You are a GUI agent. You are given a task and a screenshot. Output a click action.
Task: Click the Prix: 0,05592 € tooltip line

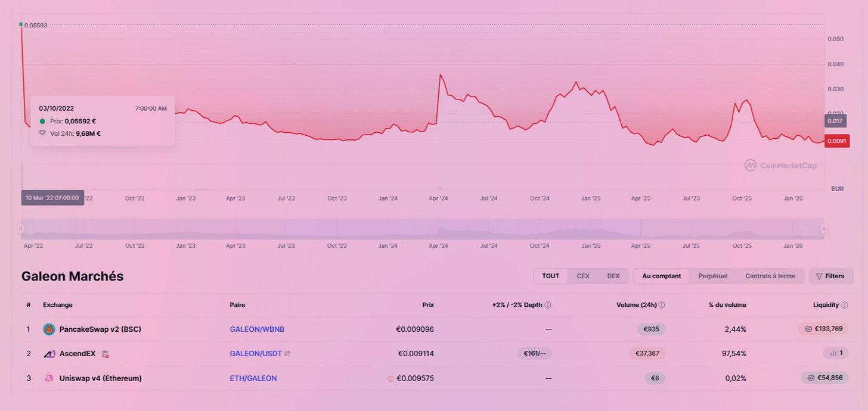pos(67,121)
